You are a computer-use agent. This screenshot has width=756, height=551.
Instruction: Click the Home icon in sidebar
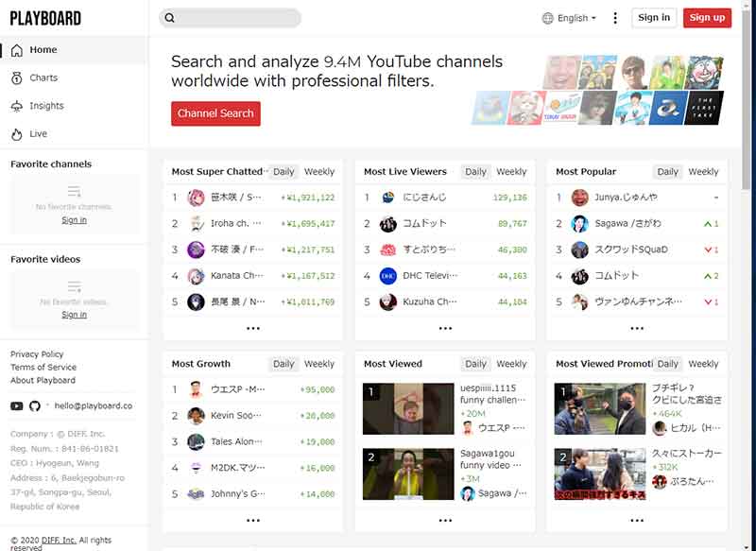click(x=17, y=50)
